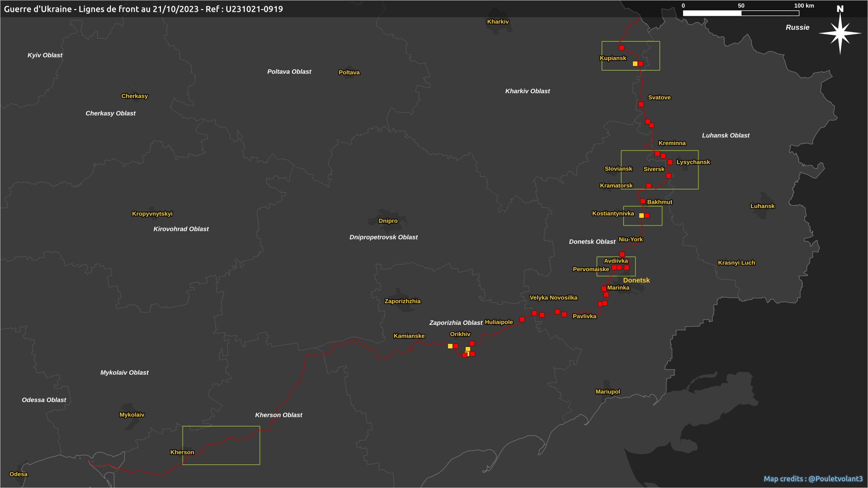Click the Kropyvnytskyi city label

pyautogui.click(x=152, y=214)
